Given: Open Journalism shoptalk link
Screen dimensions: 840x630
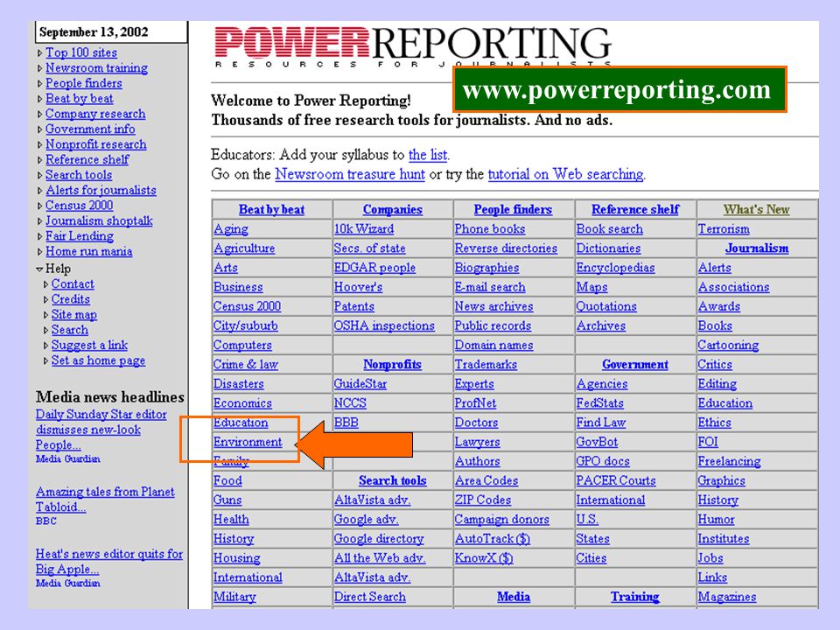Looking at the screenshot, I should 99,220.
